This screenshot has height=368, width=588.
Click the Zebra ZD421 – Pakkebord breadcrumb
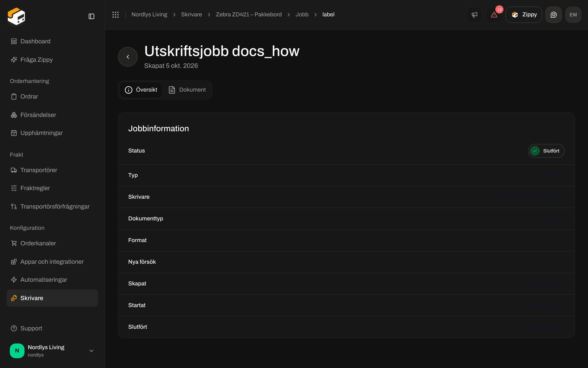248,15
